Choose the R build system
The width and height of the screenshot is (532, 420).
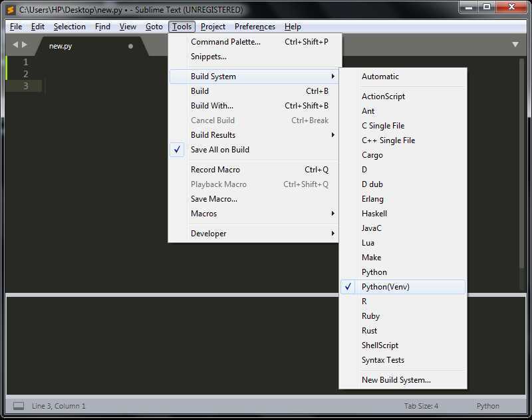(403, 302)
